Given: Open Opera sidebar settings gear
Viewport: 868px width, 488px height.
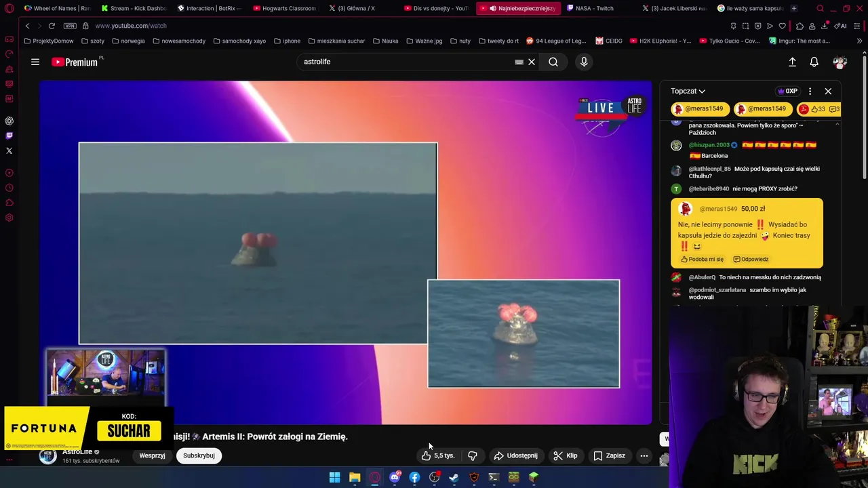Looking at the screenshot, I should tap(9, 218).
